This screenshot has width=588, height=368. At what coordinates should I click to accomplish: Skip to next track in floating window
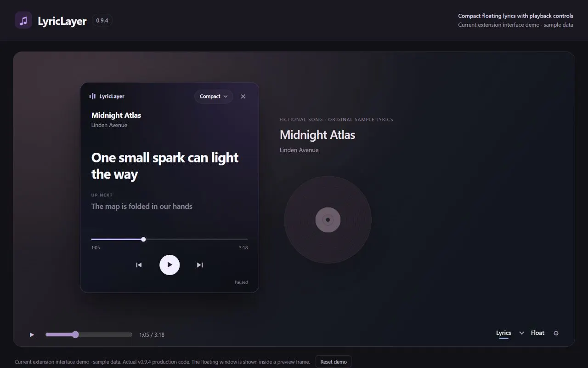[200, 265]
